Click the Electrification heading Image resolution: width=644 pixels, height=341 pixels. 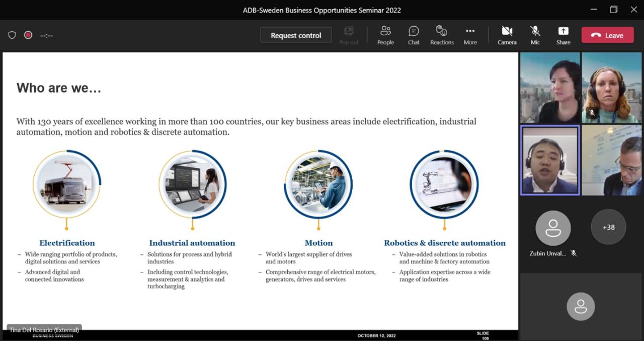[x=67, y=243]
